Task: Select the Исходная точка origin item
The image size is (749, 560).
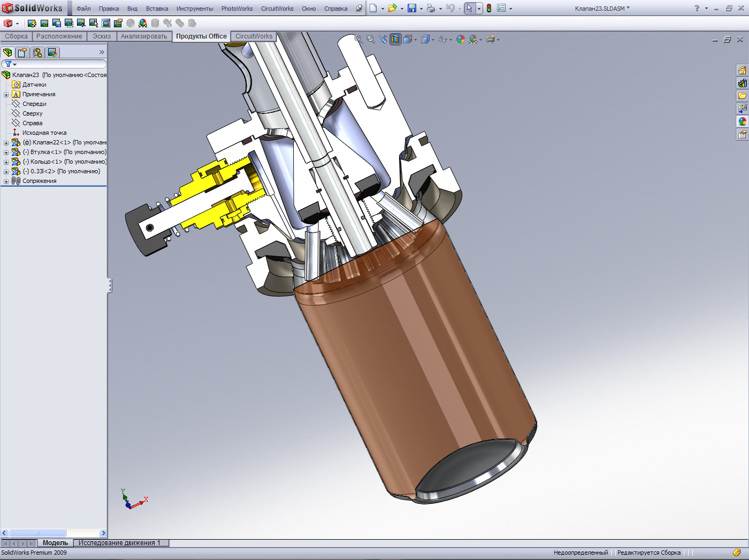Action: click(44, 133)
